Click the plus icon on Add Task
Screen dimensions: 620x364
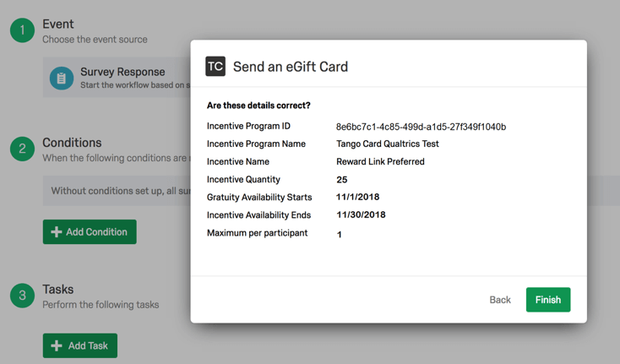pos(57,345)
